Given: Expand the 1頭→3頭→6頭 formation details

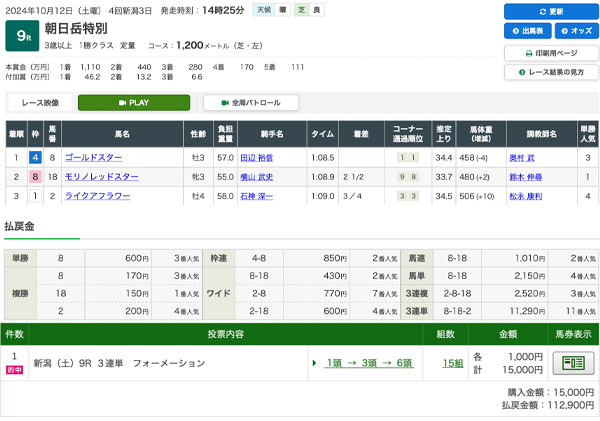Looking at the screenshot, I should click(x=365, y=363).
